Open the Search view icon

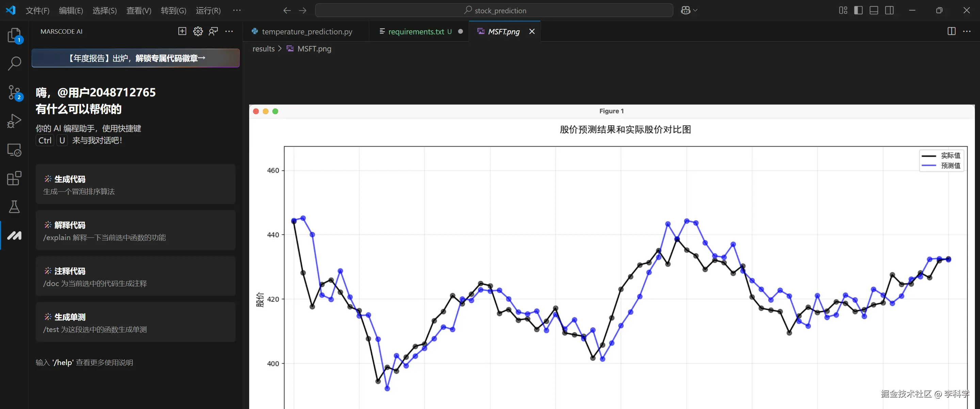(x=14, y=63)
